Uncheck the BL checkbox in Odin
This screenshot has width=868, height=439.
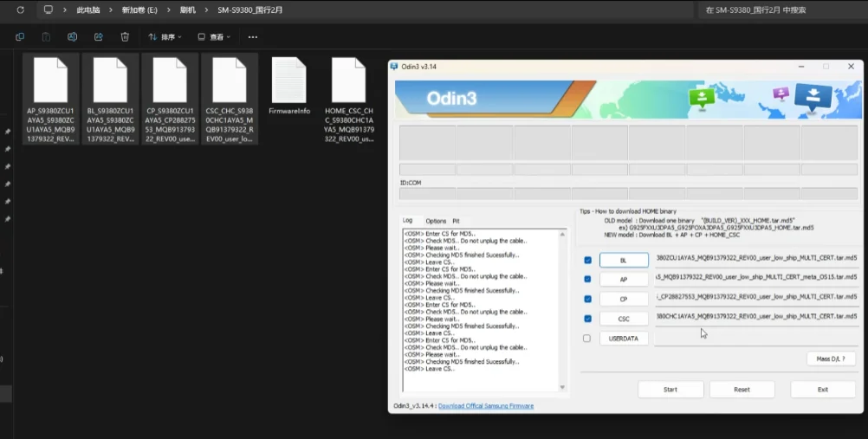(588, 260)
